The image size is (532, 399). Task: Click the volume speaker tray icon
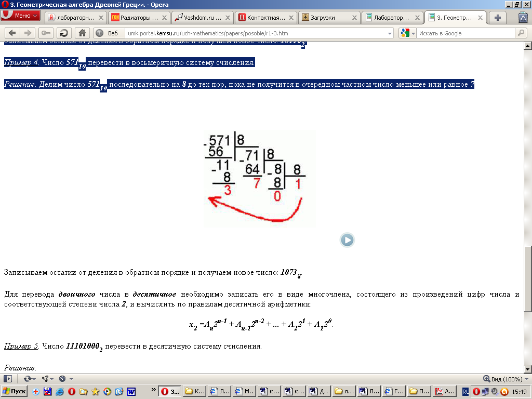495,392
